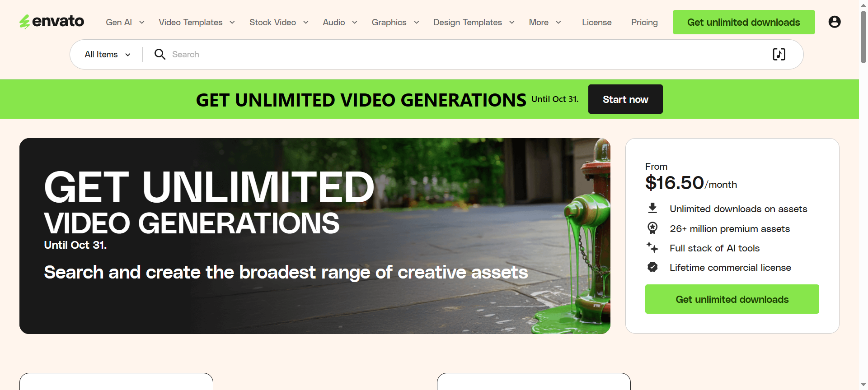Open the user account profile icon
The width and height of the screenshot is (868, 390).
click(834, 22)
